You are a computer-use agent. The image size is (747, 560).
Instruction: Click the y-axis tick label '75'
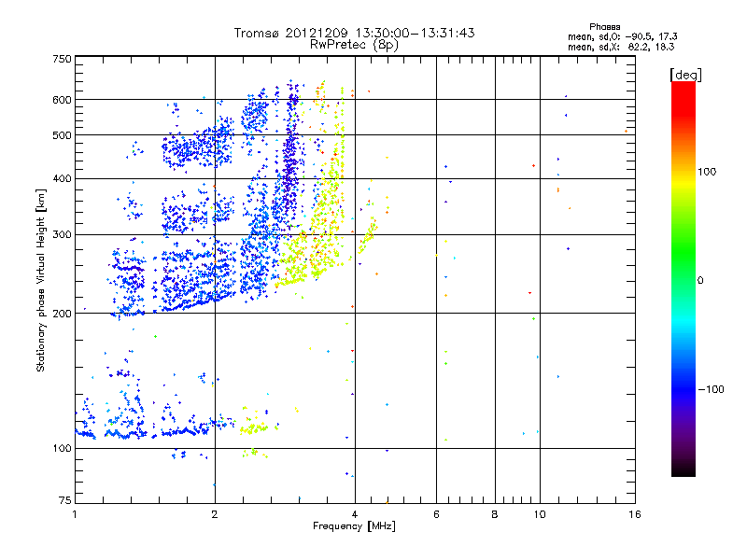(65, 500)
